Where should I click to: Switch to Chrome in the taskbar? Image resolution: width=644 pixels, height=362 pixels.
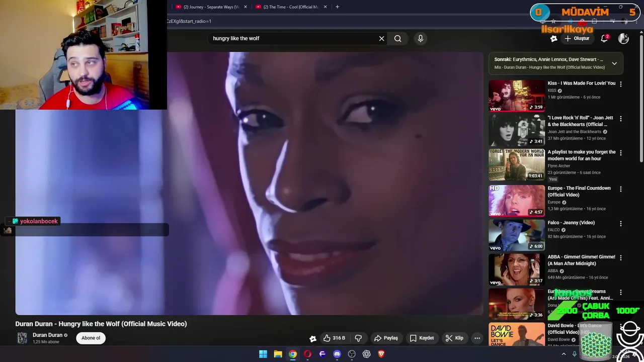coord(293,354)
